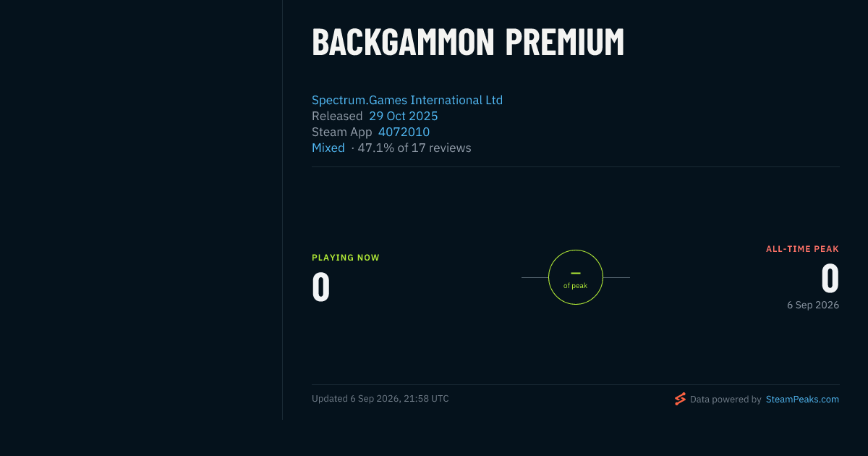Click the 6 Sep 2026 peak date

[813, 305]
